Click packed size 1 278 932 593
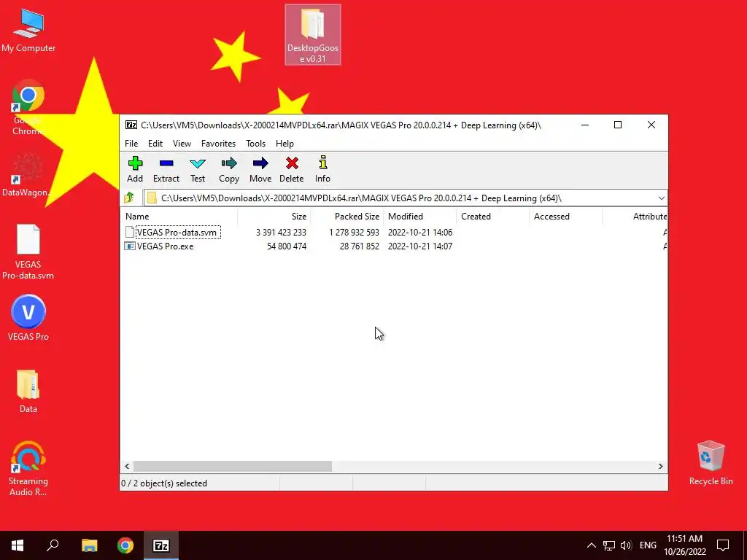 tap(354, 233)
